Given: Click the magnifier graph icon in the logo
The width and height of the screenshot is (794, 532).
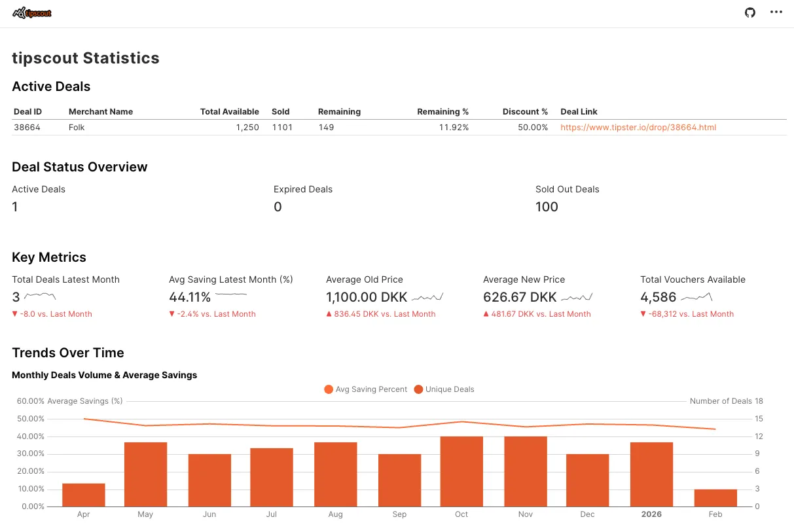Looking at the screenshot, I should 18,11.
